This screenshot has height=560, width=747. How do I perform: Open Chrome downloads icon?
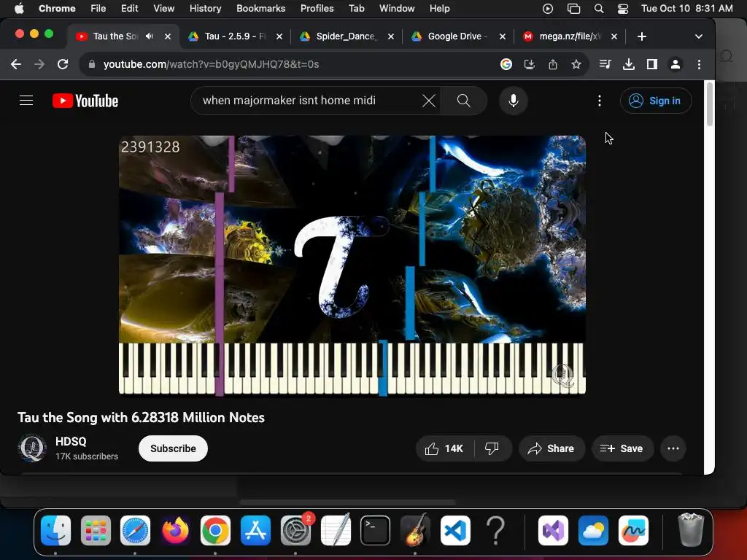(x=628, y=64)
